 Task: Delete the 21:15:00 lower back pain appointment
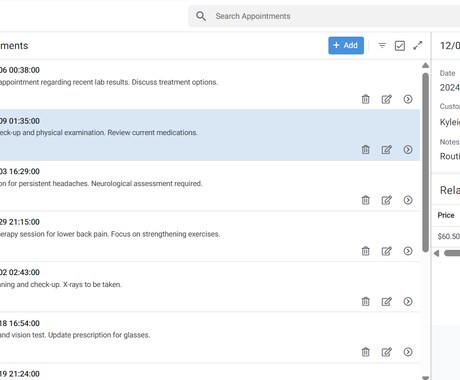(x=366, y=251)
